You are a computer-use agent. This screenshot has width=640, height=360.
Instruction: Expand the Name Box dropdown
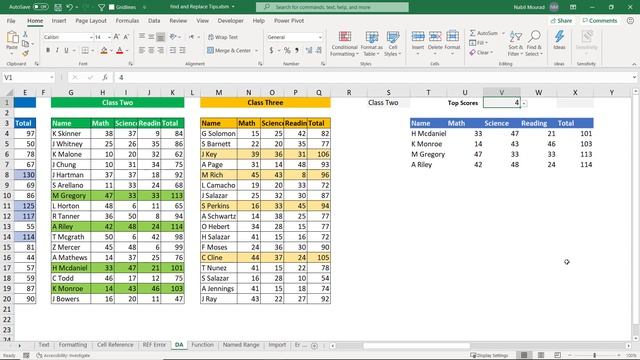point(52,77)
